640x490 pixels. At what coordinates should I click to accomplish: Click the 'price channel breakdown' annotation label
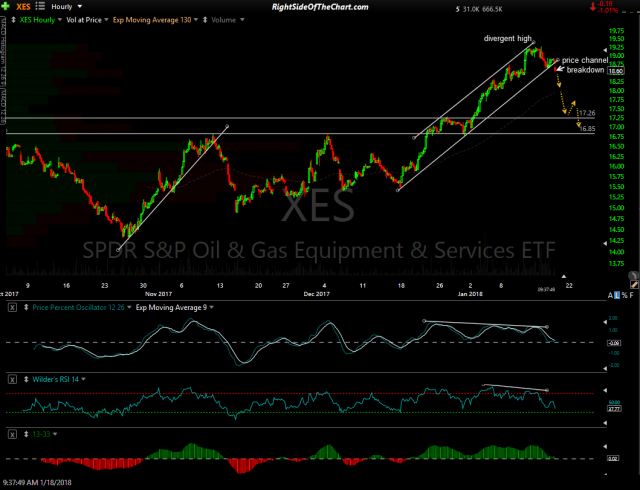[x=584, y=65]
